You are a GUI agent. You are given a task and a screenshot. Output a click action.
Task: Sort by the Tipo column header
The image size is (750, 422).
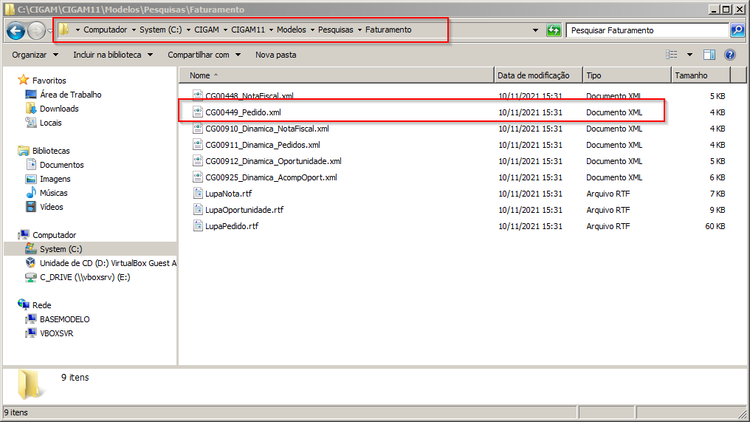point(627,75)
